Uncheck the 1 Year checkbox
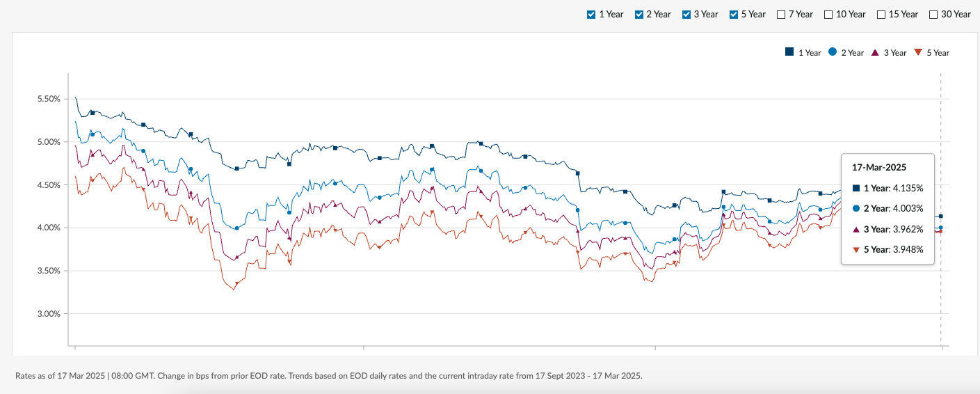 pyautogui.click(x=591, y=14)
